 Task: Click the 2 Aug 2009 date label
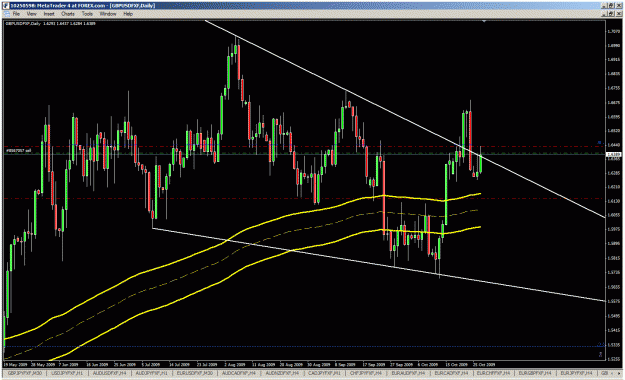click(234, 365)
